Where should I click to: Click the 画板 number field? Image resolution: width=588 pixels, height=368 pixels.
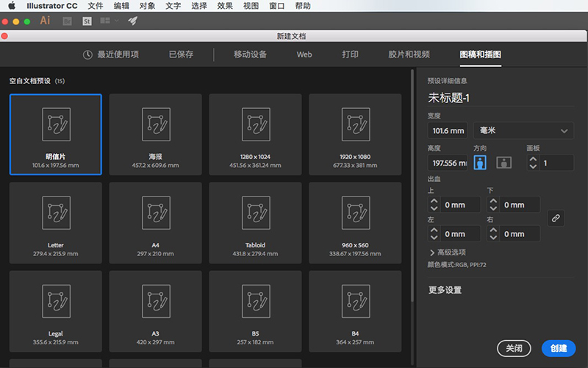click(556, 163)
